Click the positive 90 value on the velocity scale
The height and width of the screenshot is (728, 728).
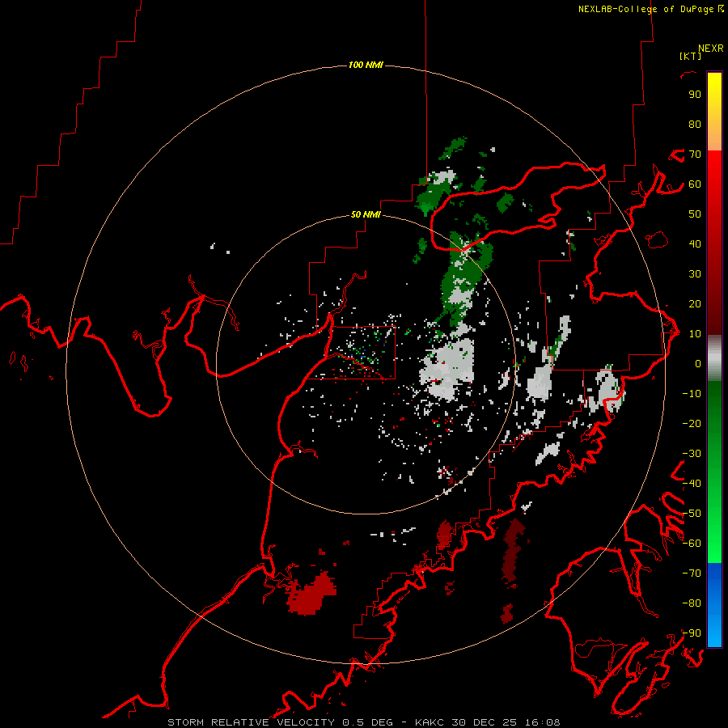click(695, 95)
